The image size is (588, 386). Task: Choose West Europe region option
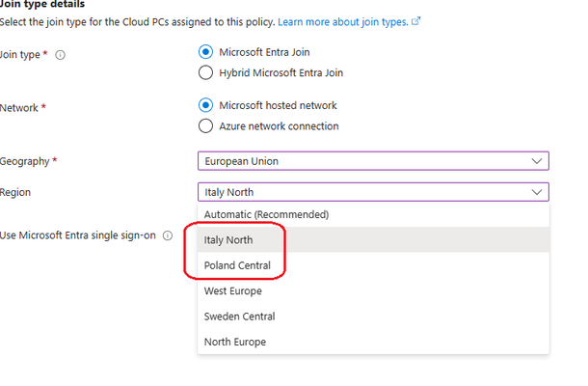point(373,290)
